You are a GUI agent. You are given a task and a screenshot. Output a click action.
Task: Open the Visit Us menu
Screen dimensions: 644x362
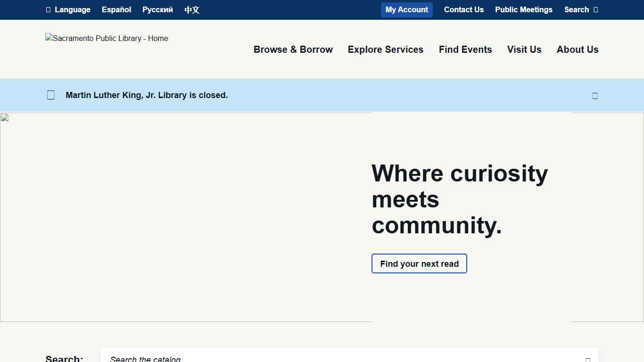tap(524, 49)
